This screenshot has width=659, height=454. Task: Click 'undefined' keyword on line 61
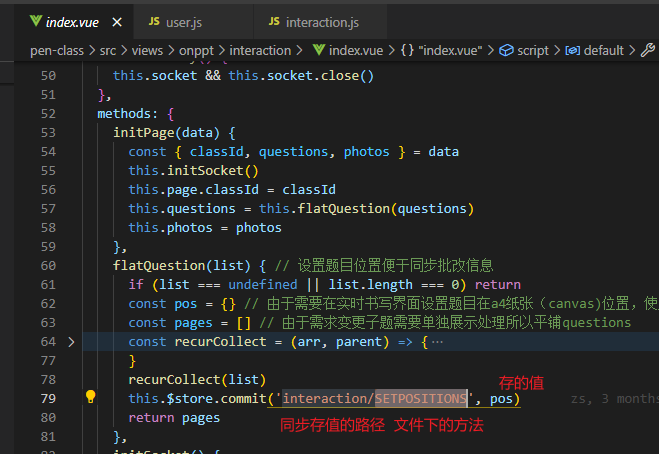click(x=263, y=285)
